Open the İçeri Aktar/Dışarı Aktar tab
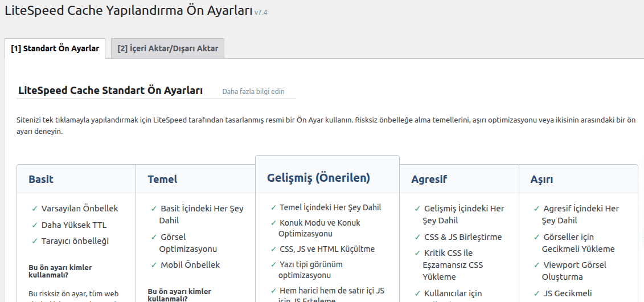644x302 pixels. (x=167, y=48)
